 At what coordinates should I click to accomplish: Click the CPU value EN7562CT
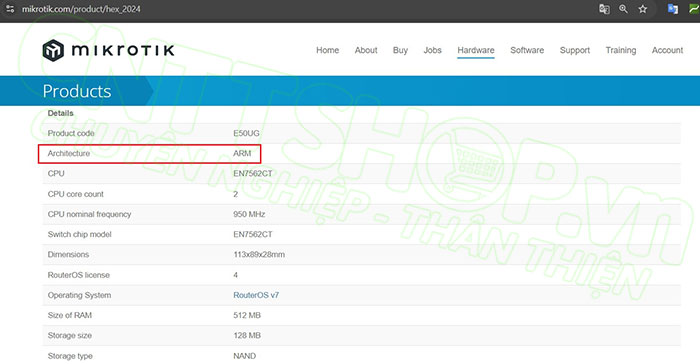[253, 173]
